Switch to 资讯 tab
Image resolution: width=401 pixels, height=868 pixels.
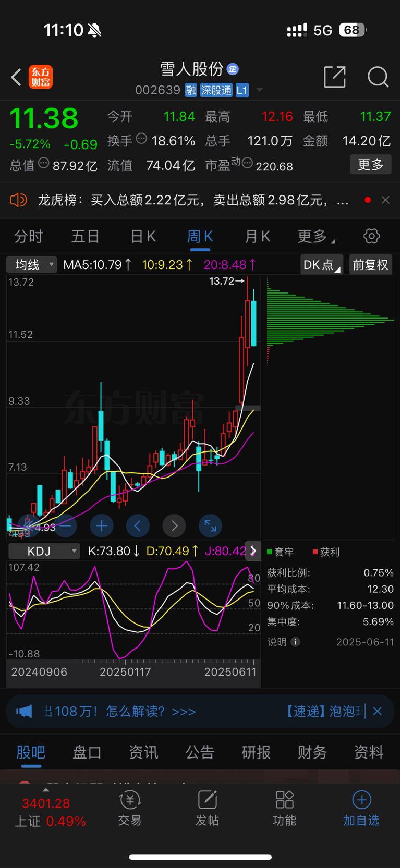(143, 752)
